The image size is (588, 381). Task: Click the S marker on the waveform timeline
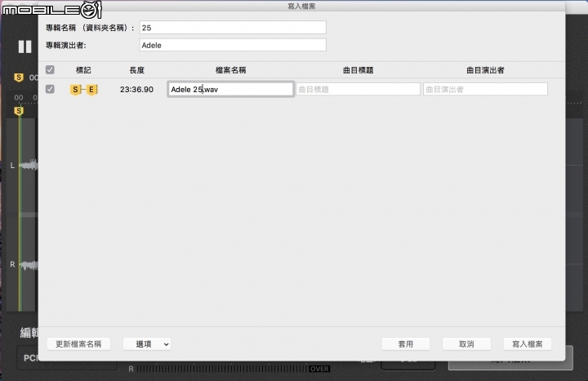click(18, 111)
